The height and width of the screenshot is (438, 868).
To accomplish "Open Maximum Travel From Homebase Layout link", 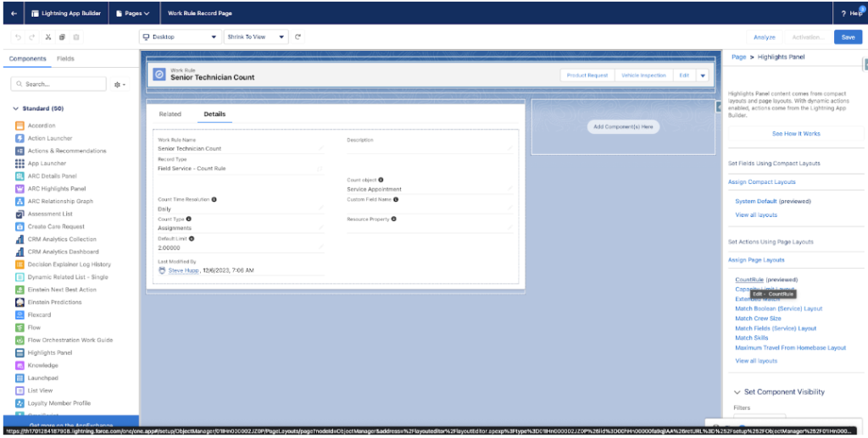I will tap(791, 348).
